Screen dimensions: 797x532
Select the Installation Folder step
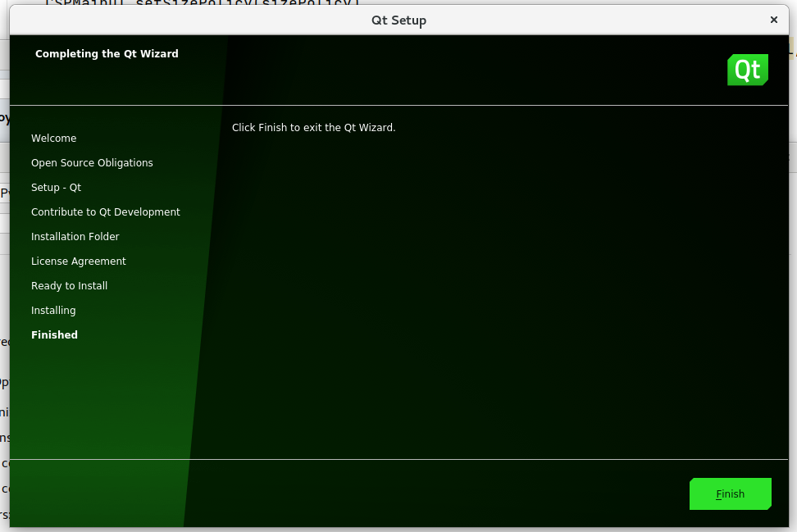[75, 236]
